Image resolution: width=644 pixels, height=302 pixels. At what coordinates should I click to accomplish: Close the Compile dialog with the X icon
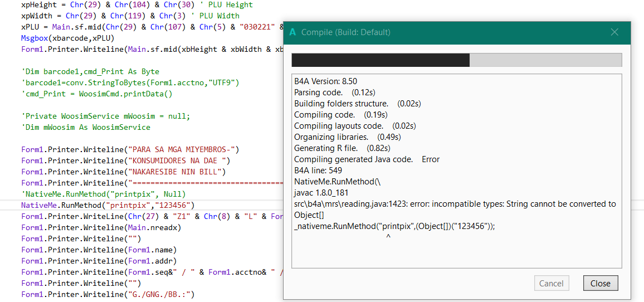pyautogui.click(x=614, y=32)
